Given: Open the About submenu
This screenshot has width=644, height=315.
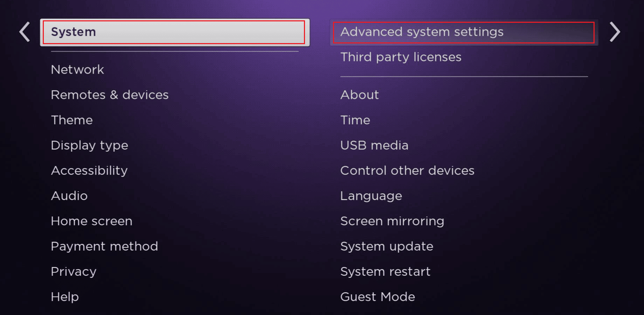Looking at the screenshot, I should pos(359,95).
